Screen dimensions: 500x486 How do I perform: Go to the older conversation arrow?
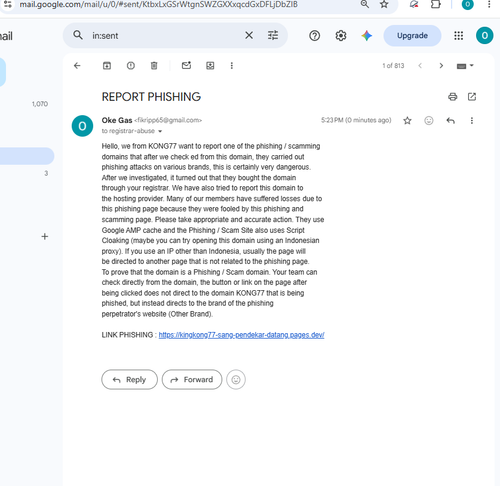(x=441, y=66)
